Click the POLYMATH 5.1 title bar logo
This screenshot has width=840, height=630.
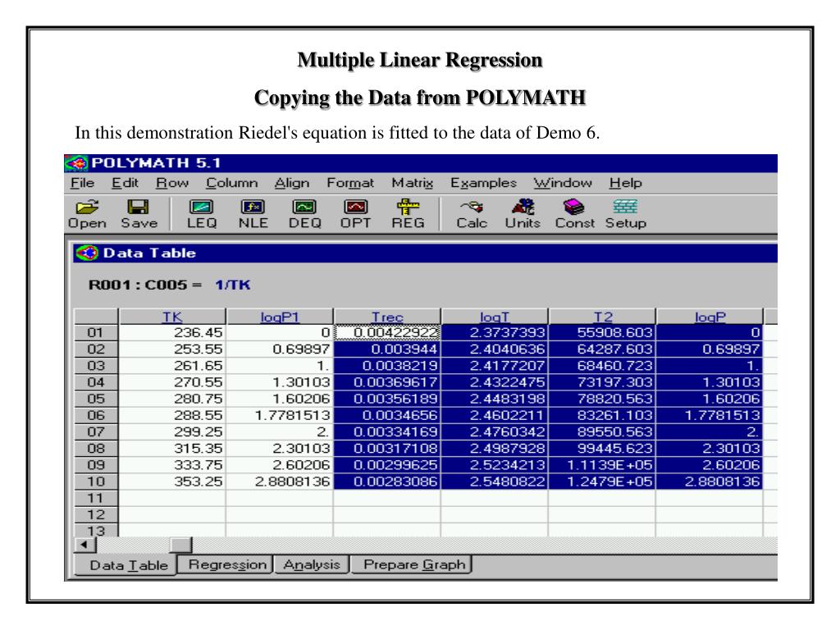point(76,163)
